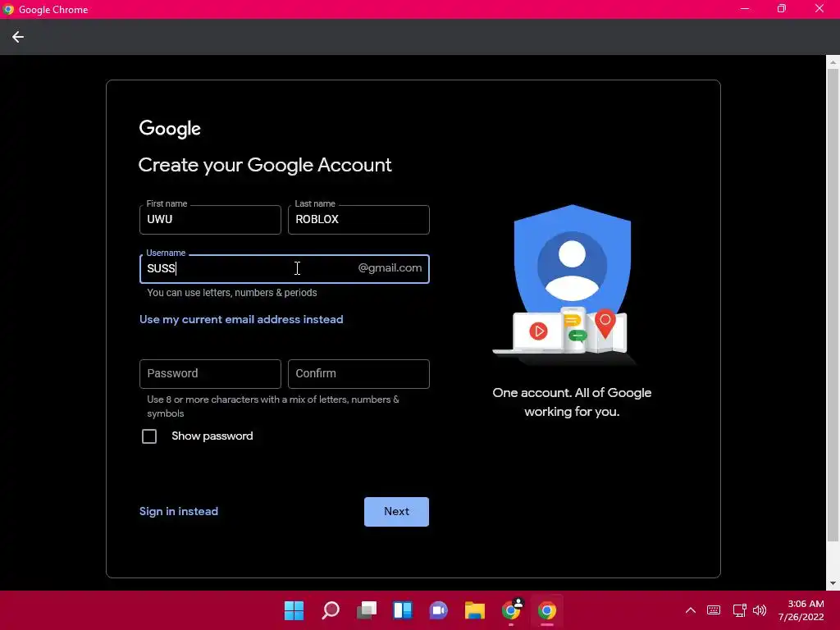Open File Explorer from the taskbar
The height and width of the screenshot is (630, 840).
(x=475, y=610)
